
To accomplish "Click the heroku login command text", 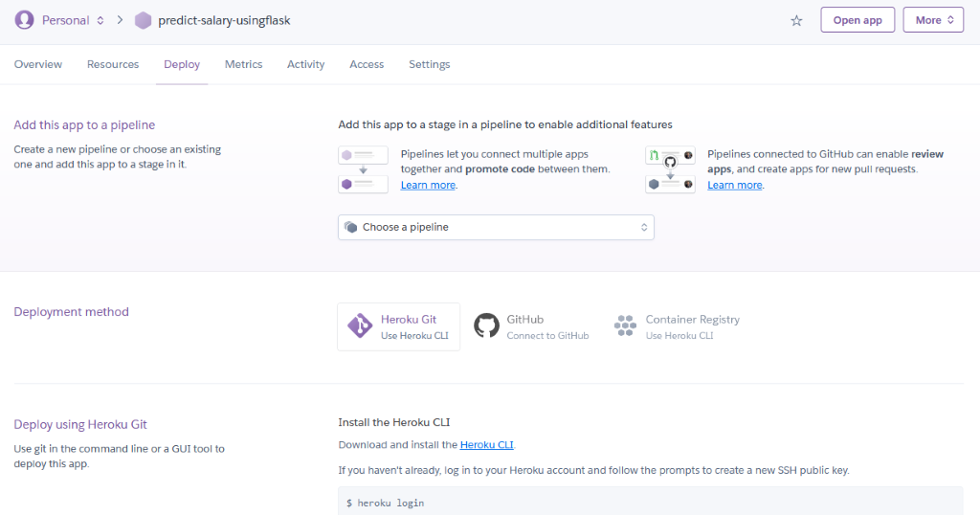I will (x=390, y=504).
